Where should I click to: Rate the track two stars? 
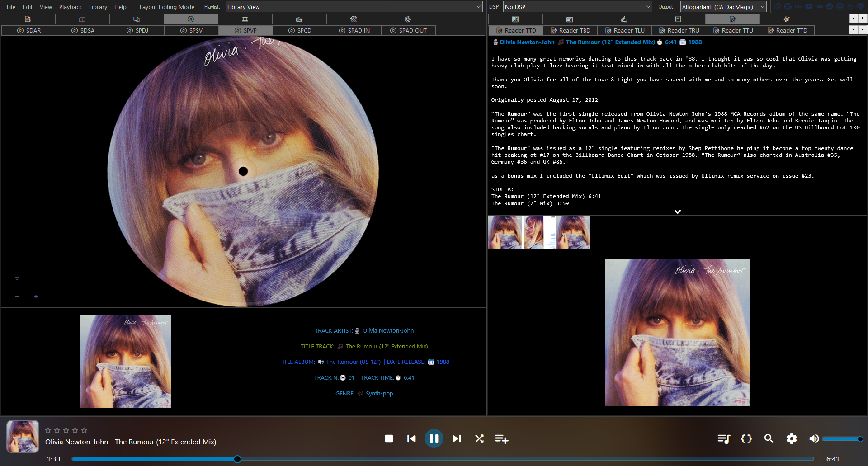coord(57,430)
